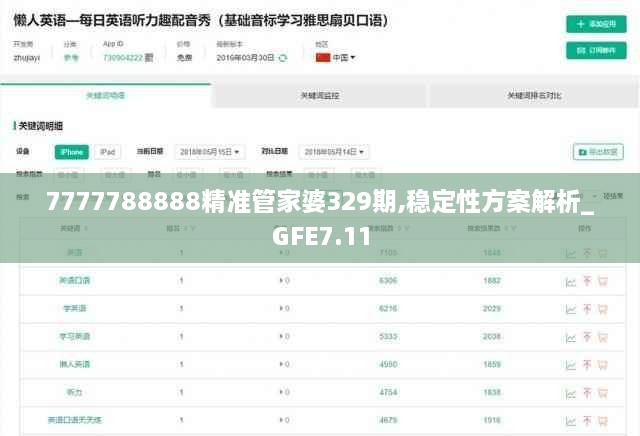Click the China flag icon
Viewport: 640px width, 436px height.
(x=323, y=58)
